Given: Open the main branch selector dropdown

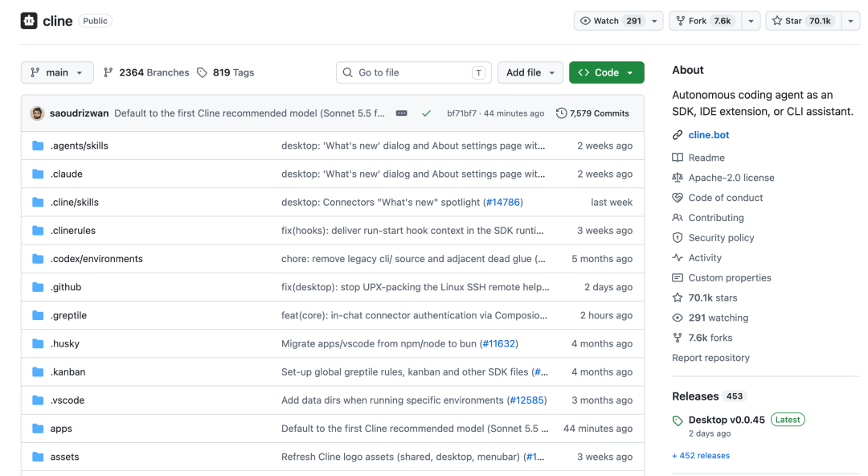Looking at the screenshot, I should coord(57,72).
